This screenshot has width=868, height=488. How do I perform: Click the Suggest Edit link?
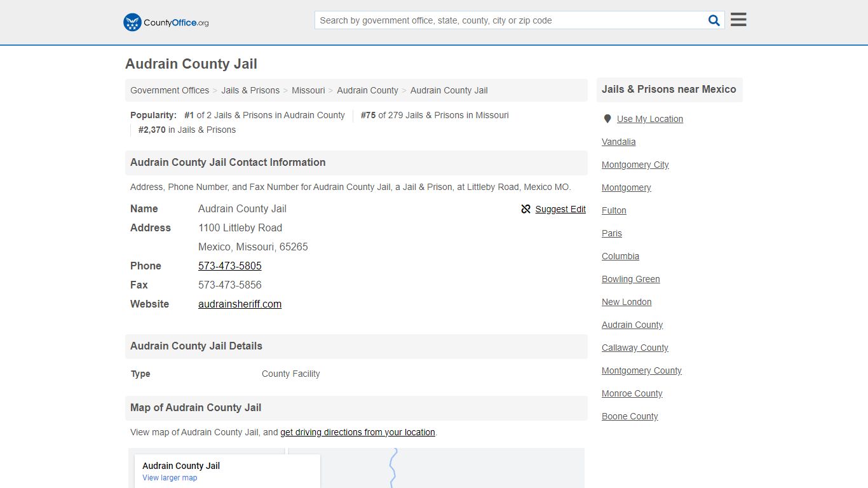click(x=560, y=209)
